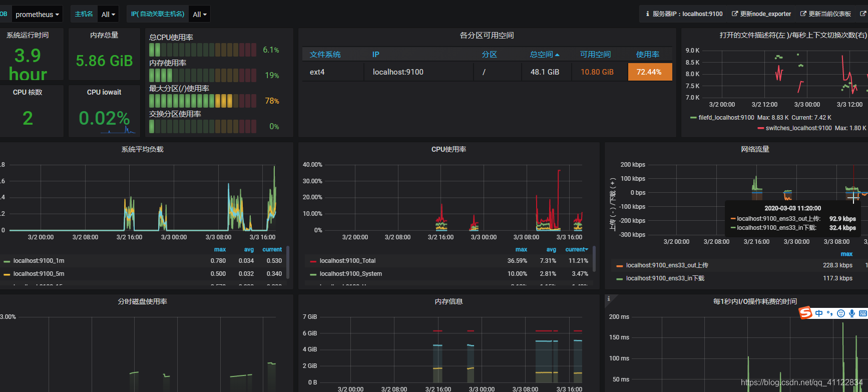The image size is (868, 392).
Task: Sort table by 使用率 column header
Action: 648,55
